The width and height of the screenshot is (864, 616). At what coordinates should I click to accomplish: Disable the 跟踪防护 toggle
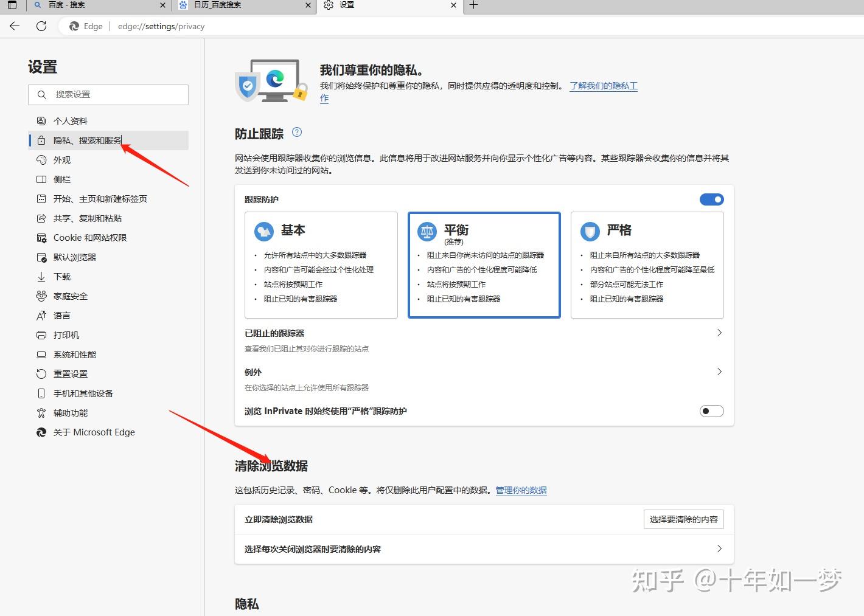711,199
